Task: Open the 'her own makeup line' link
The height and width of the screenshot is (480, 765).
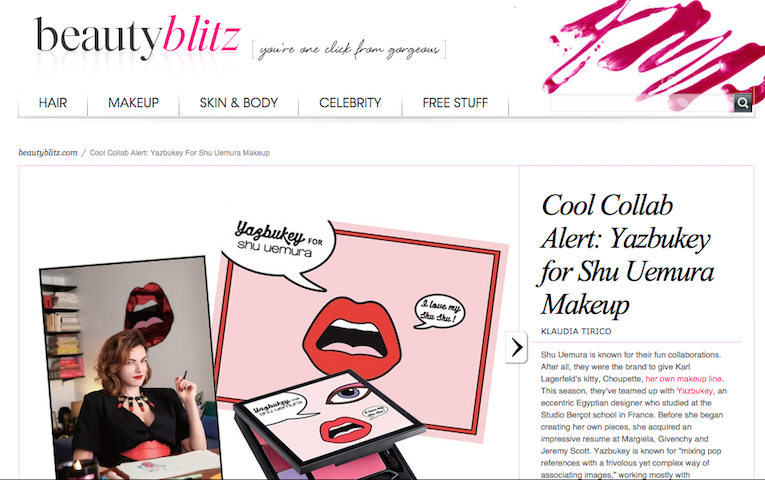Action: [x=684, y=379]
